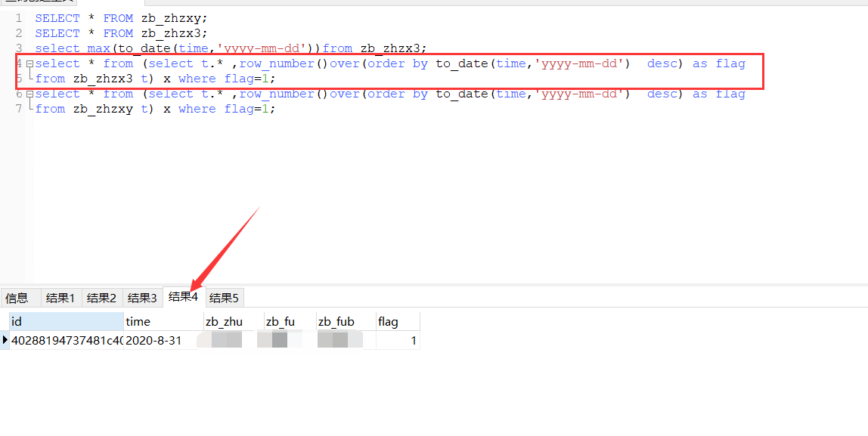Select the time cell 2020-8-31

tap(163, 340)
